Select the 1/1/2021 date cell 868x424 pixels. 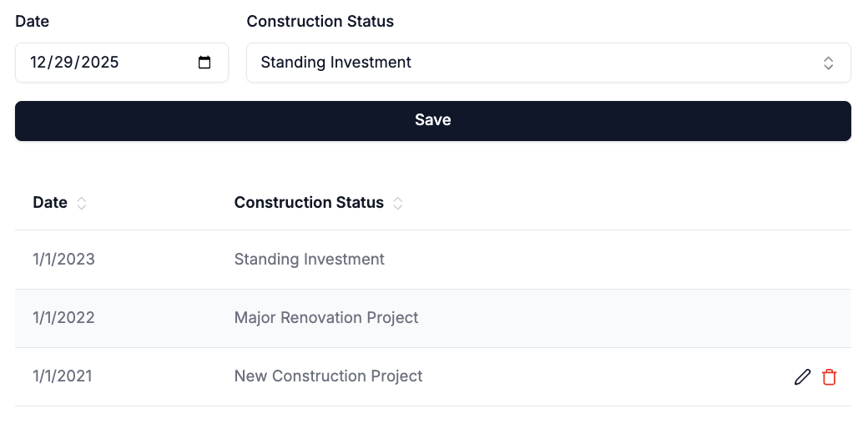tap(62, 376)
